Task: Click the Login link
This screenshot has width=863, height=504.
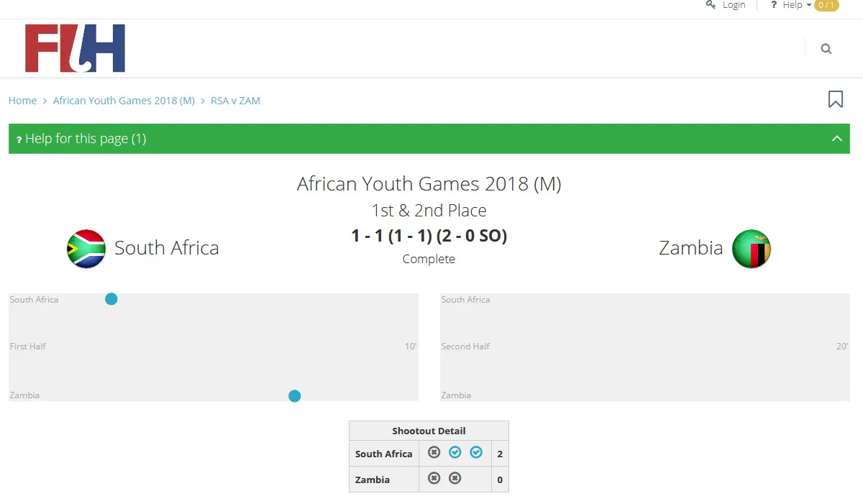Action: coord(733,5)
